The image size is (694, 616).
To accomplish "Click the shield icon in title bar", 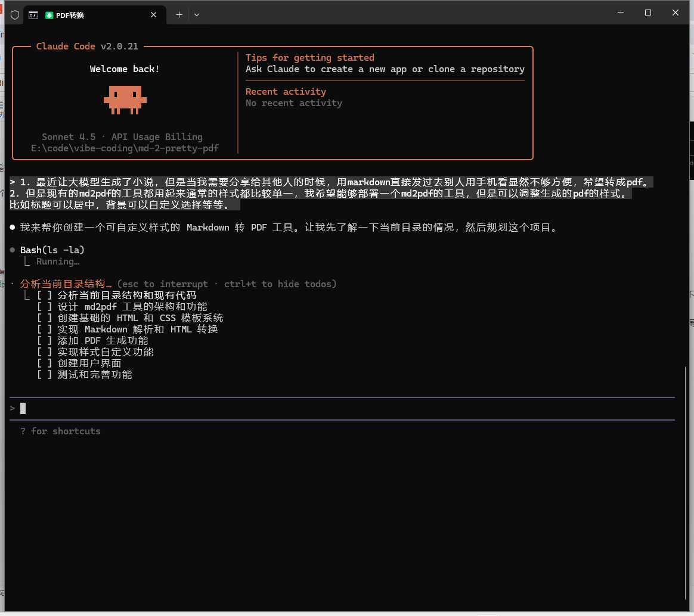I will [x=15, y=15].
